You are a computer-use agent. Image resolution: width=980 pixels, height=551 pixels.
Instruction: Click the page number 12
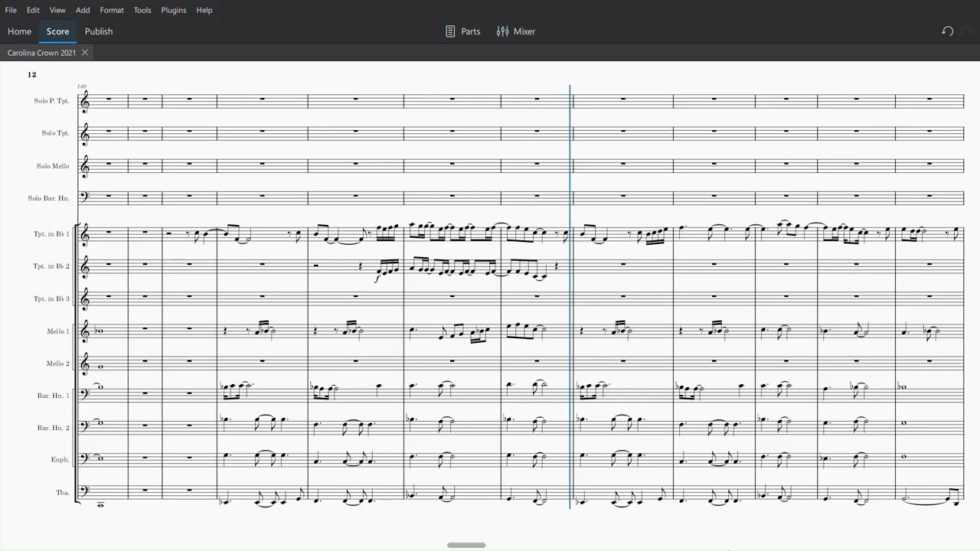(31, 74)
